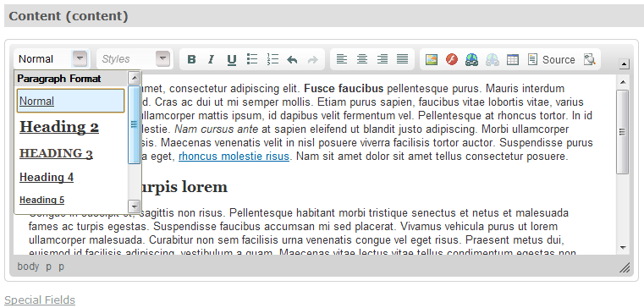Image resolution: width=644 pixels, height=308 pixels.
Task: Choose Heading 4 format
Action: tap(47, 178)
